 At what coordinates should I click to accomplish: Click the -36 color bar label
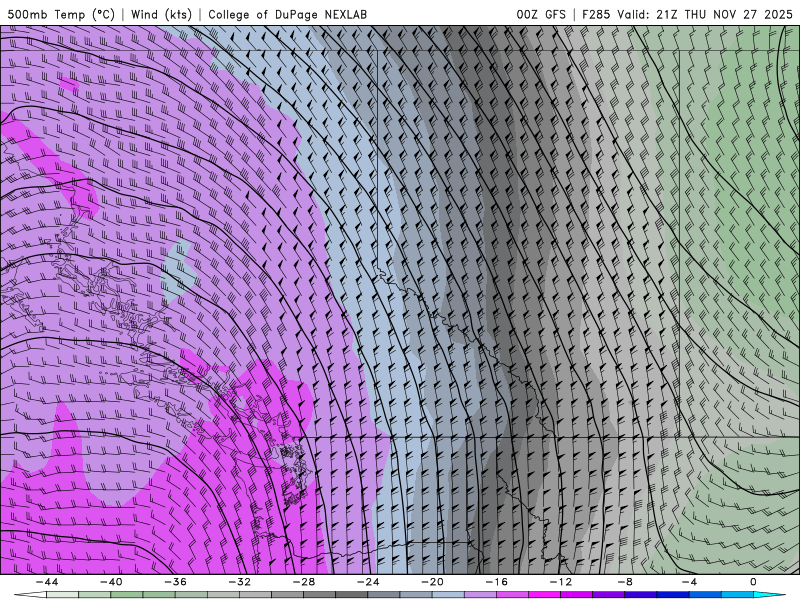click(175, 582)
